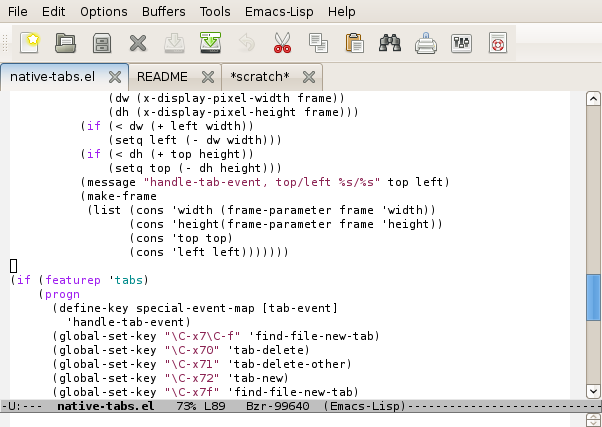This screenshot has height=427, width=602.
Task: Click the Undo arrow icon
Action: (246, 43)
